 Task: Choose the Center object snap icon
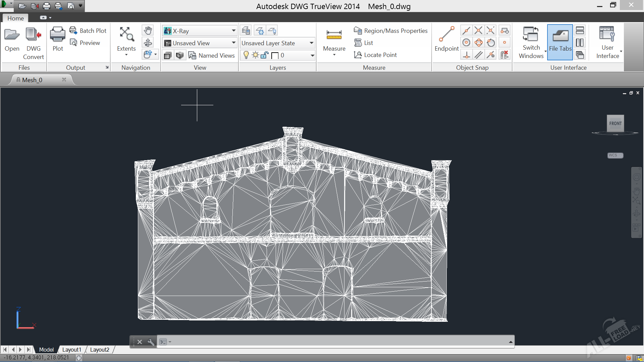point(466,43)
